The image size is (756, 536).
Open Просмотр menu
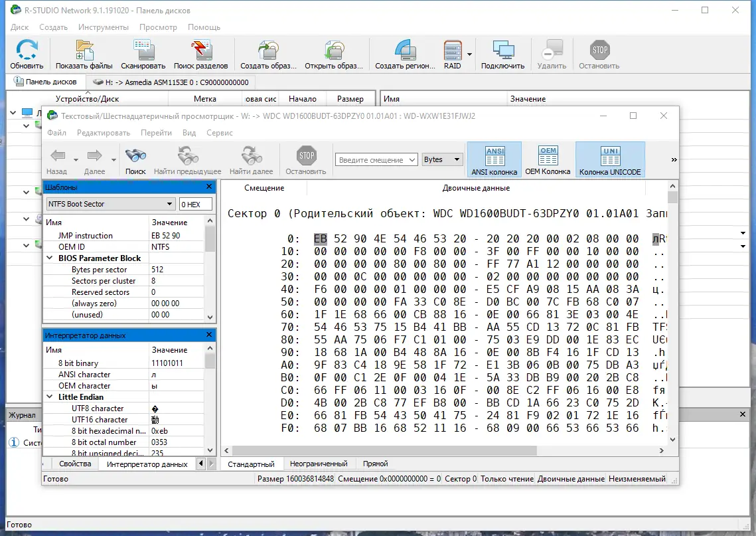[x=158, y=27]
